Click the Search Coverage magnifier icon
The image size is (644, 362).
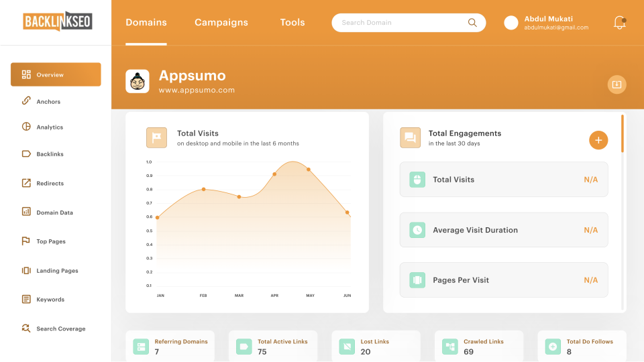[26, 328]
